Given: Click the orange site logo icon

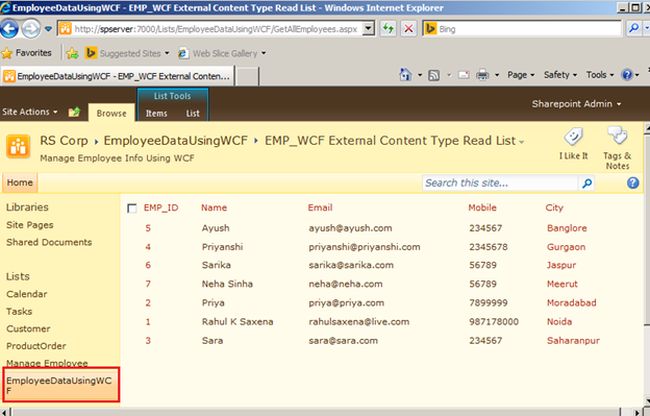Looking at the screenshot, I should [x=18, y=146].
